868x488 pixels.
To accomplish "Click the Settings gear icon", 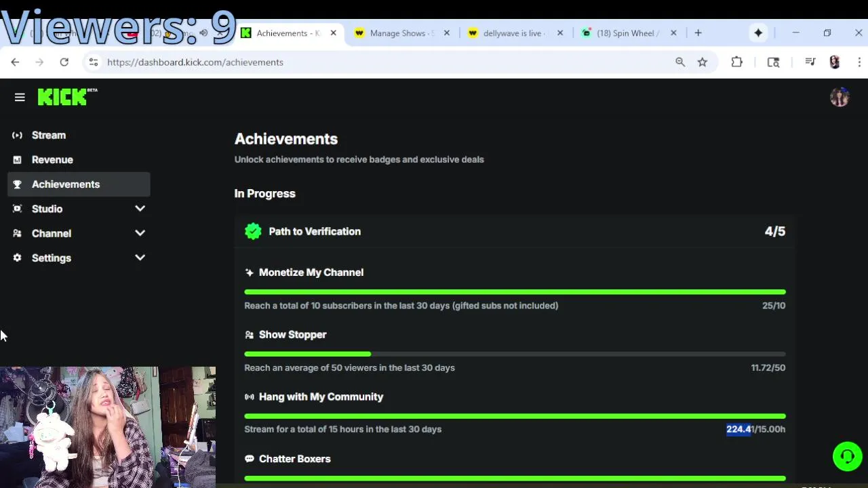I will (x=17, y=258).
